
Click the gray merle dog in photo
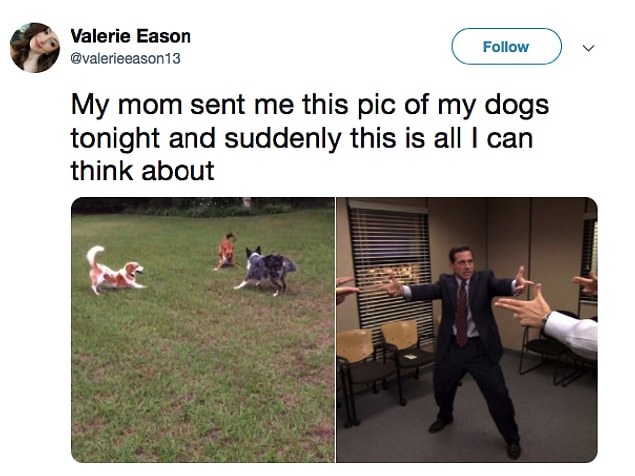[x=265, y=271]
